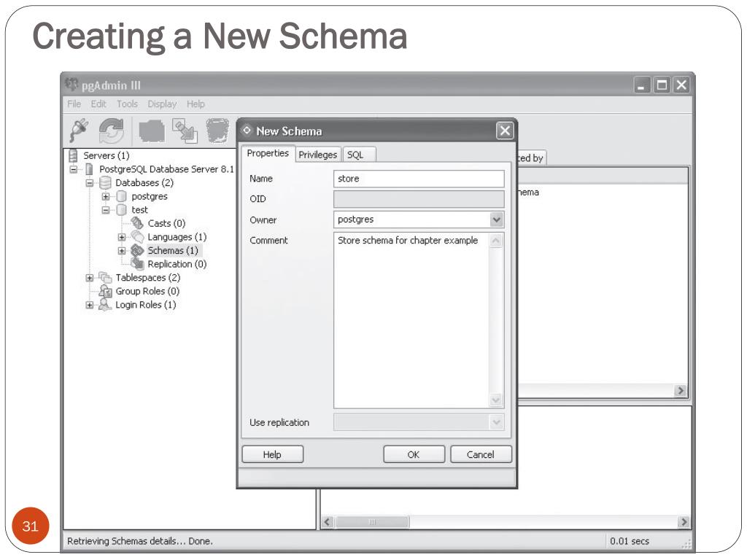Switch to the Privileges tab
Viewport: 747px width, 560px height.
point(318,155)
